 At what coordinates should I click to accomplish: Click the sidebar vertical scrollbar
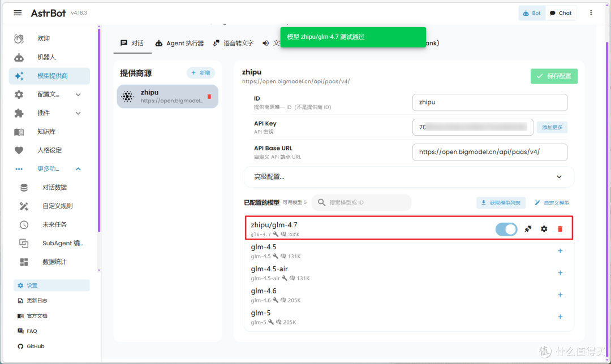(x=99, y=131)
